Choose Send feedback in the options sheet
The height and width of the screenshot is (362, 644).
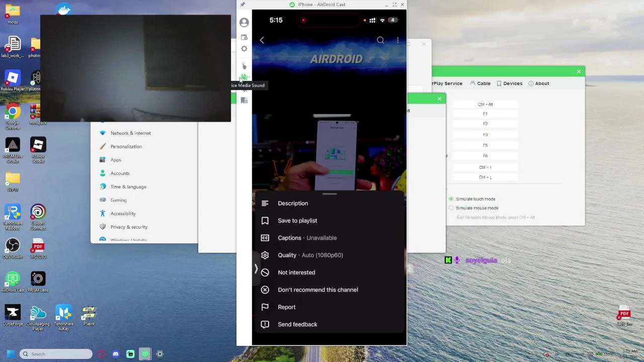[x=329, y=324]
